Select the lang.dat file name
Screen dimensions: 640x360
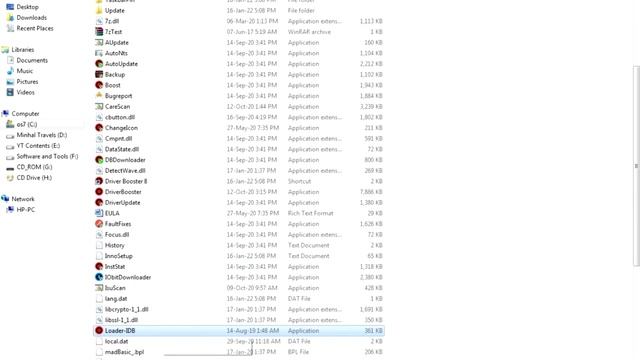tap(116, 299)
